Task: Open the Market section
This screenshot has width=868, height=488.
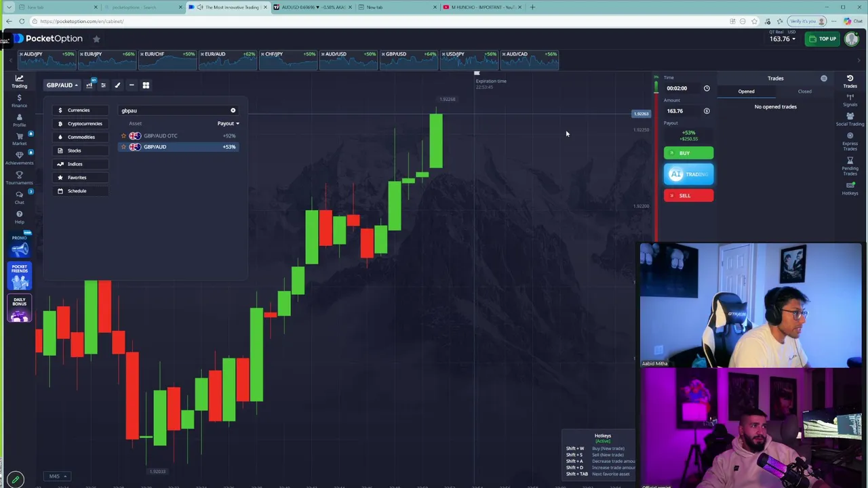Action: (x=19, y=139)
